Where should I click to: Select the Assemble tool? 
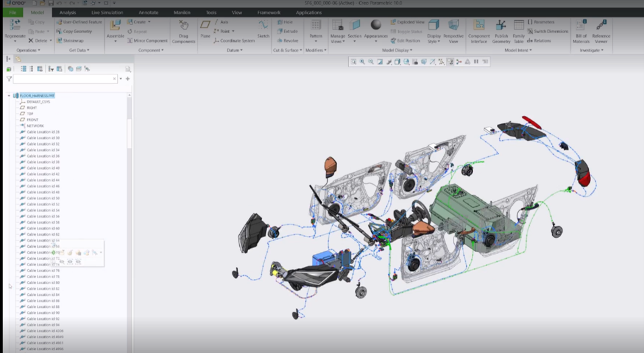[115, 26]
